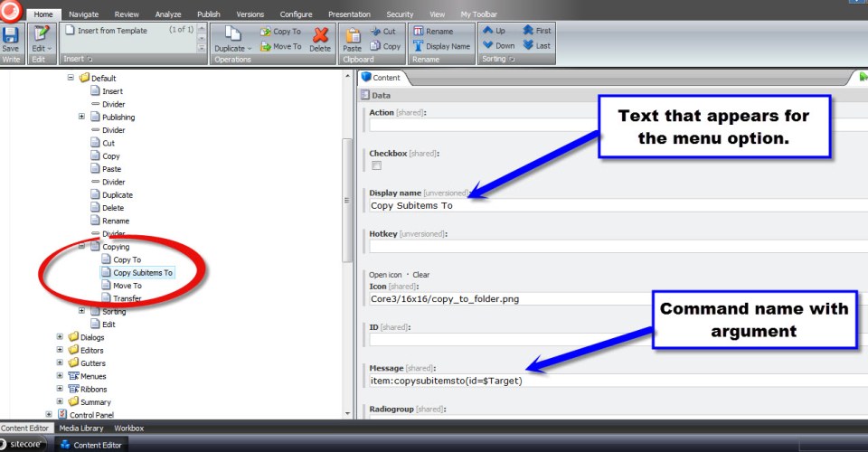Click the Copy icon in Clipboard group
868x452 pixels.
click(375, 46)
